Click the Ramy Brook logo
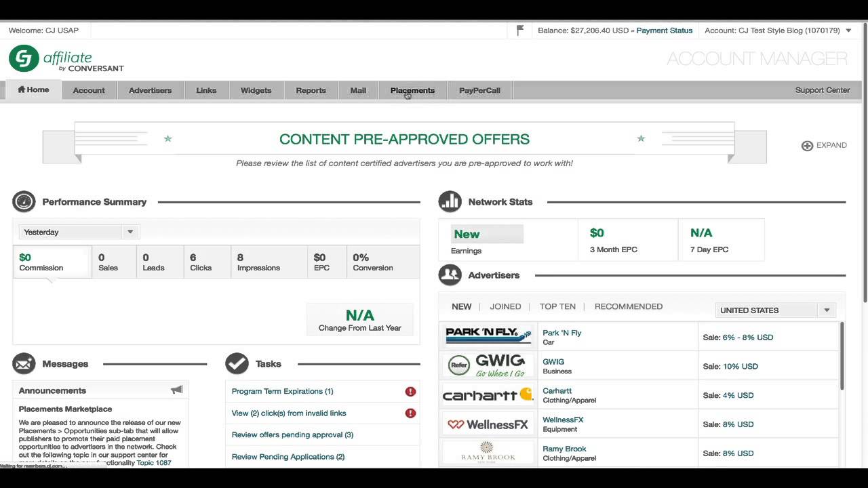Viewport: 868px width, 488px height. coord(487,452)
